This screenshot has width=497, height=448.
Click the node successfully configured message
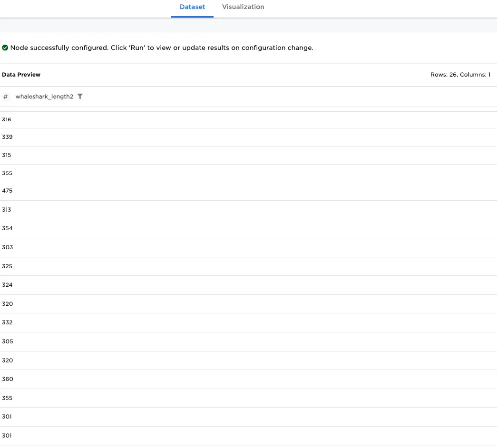click(162, 48)
